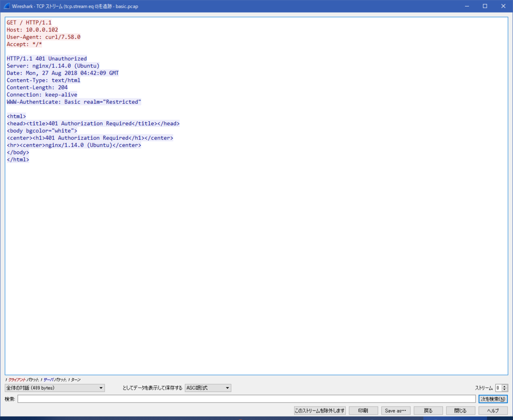Click the closing '</html>' tag line
Screen dimensions: 513x420
18,159
